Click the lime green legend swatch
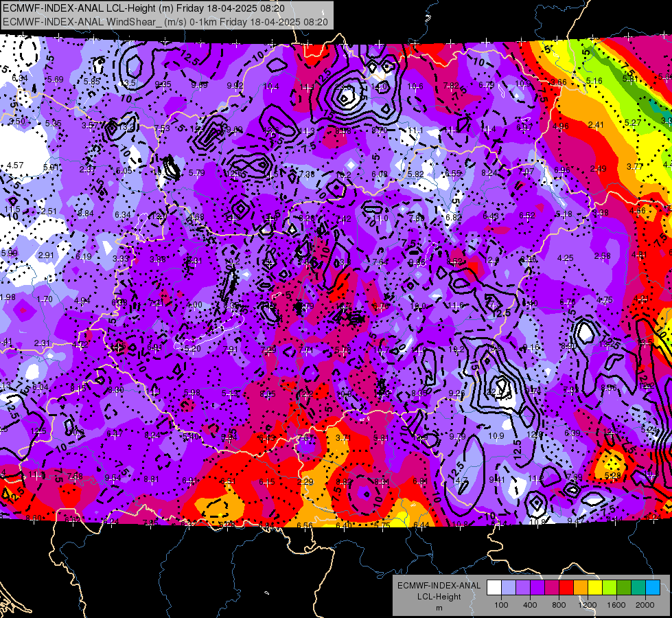This screenshot has width=672, height=618. 610,588
